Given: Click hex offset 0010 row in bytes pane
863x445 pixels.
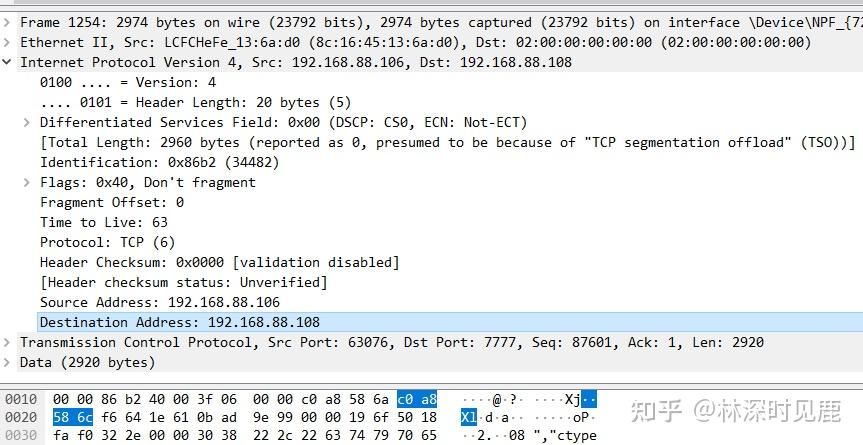Looking at the screenshot, I should 20,398.
